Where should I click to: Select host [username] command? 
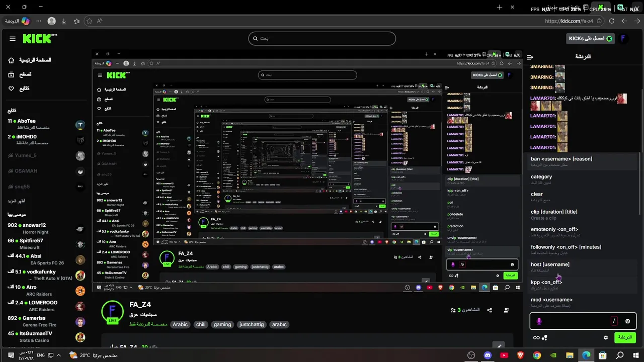point(582,267)
